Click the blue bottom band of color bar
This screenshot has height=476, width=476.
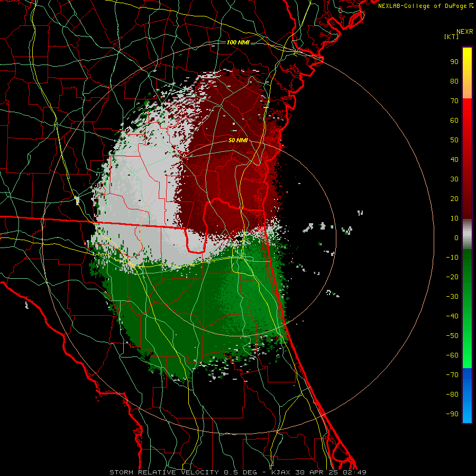click(x=467, y=396)
